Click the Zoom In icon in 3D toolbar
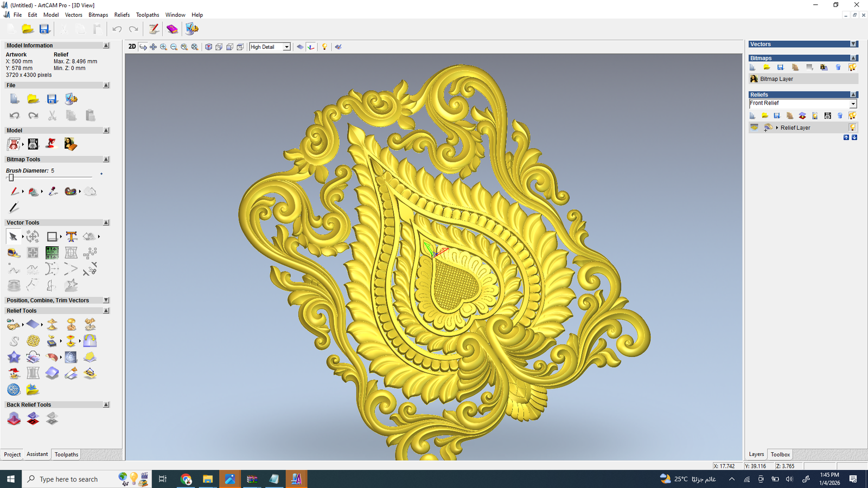Viewport: 868px width, 488px height. click(163, 47)
